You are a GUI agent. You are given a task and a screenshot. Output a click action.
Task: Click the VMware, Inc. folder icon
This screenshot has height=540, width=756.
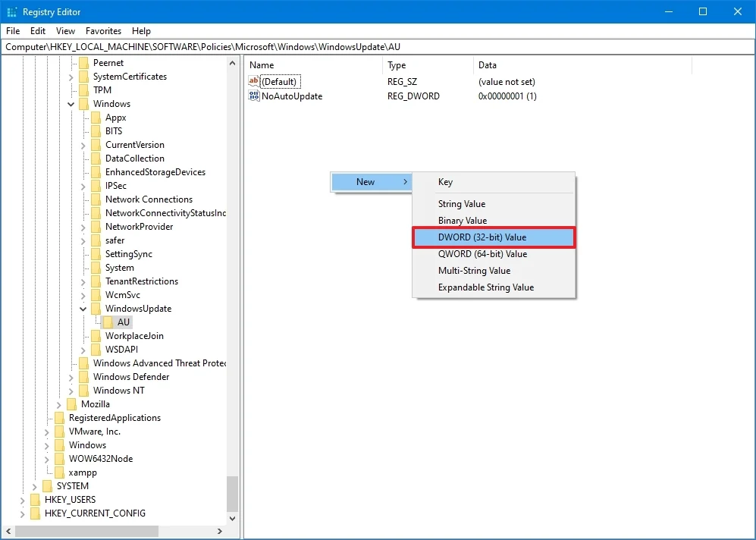tap(60, 432)
